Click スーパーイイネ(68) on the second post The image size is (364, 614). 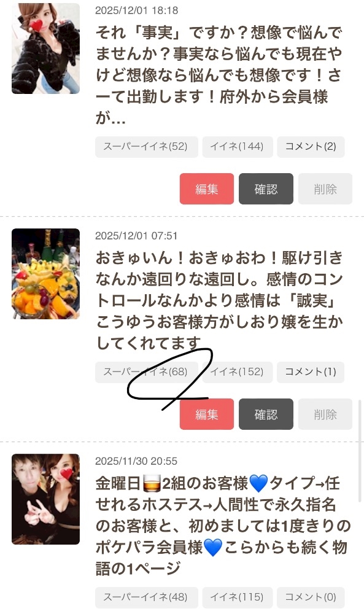(x=146, y=372)
